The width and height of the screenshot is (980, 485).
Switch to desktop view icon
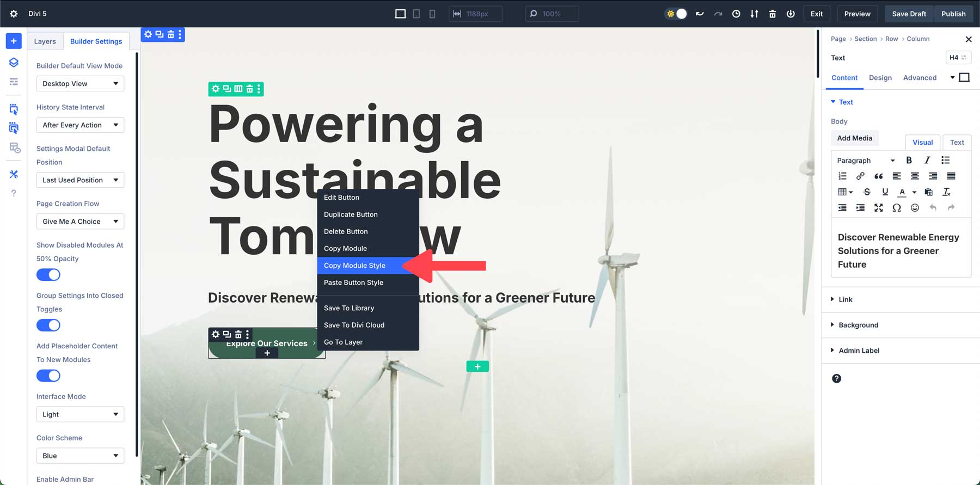coord(400,14)
